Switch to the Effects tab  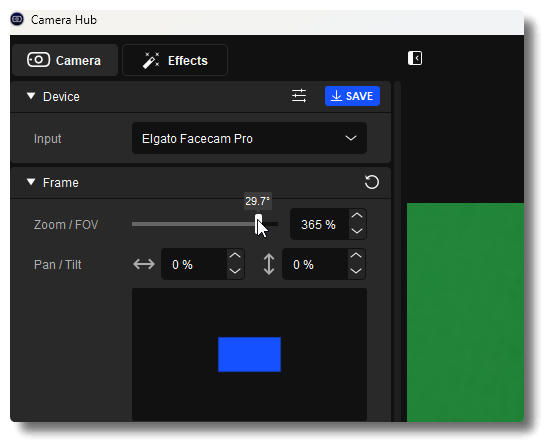175,60
